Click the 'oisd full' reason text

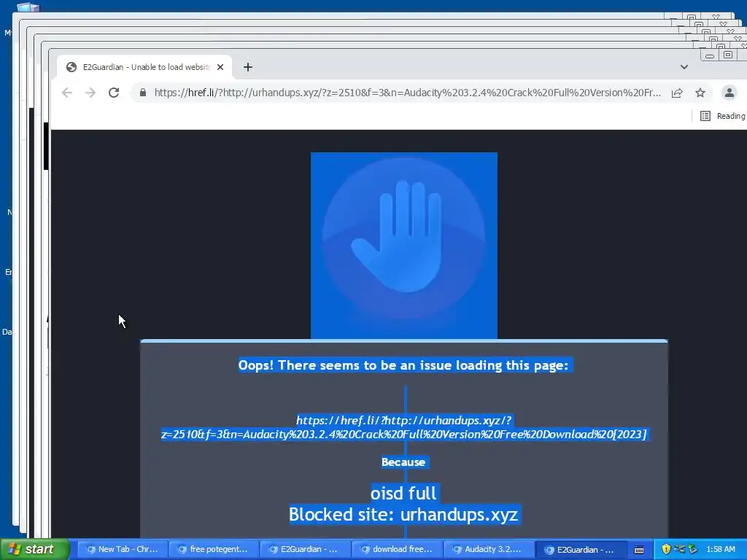[403, 493]
